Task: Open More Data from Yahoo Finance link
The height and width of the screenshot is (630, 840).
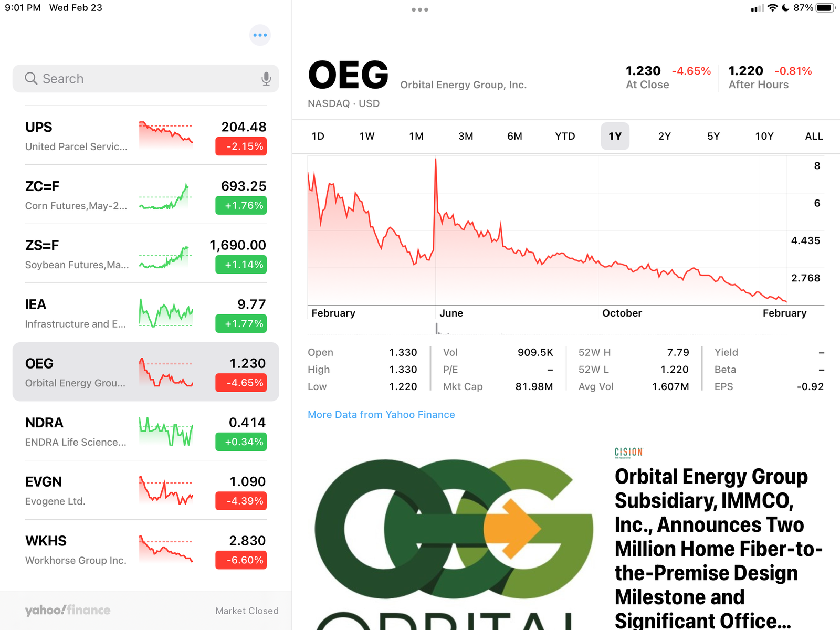Action: coord(381,415)
